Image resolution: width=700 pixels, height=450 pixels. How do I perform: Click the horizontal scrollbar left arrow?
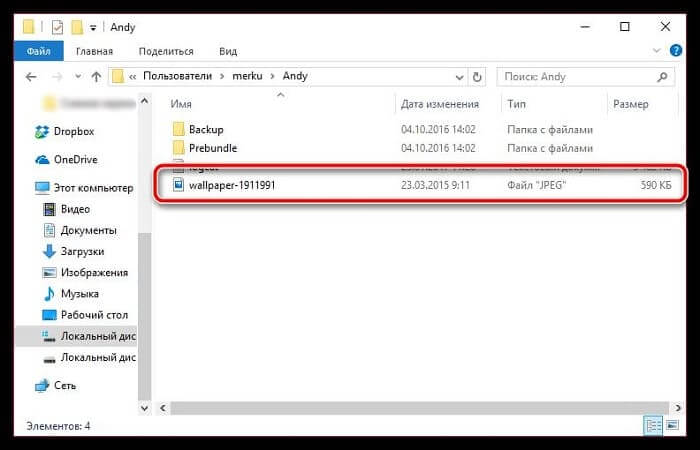click(163, 408)
